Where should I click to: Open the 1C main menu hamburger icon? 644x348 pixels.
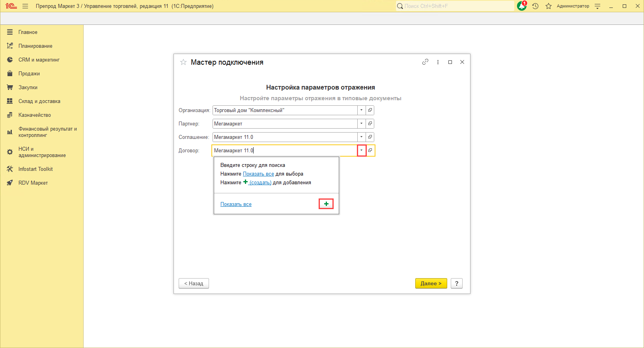(x=25, y=6)
